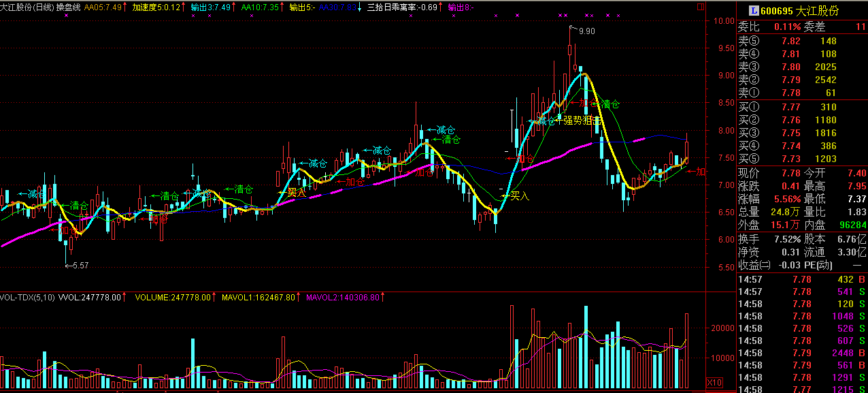Select the 卖① 7.78 ask row
This screenshot has height=393, width=868.
point(802,93)
